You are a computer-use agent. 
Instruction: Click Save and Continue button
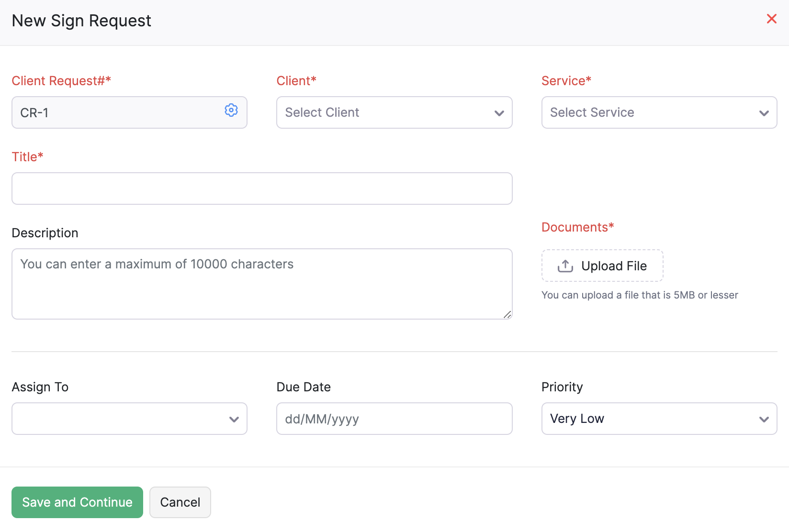point(77,502)
